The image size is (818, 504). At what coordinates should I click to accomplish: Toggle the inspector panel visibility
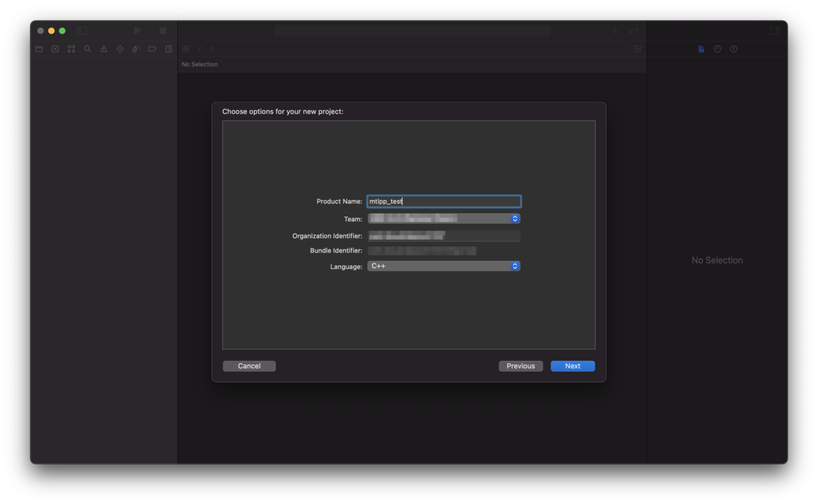775,31
